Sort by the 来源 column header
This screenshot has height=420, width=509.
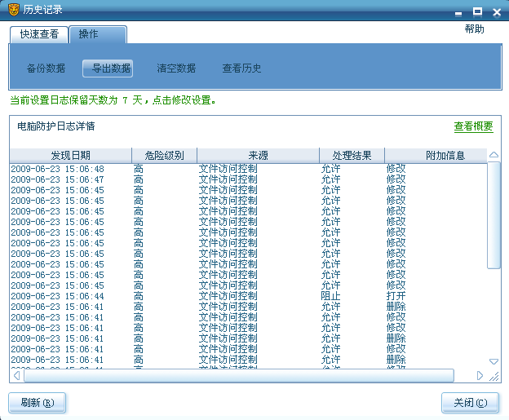click(258, 156)
